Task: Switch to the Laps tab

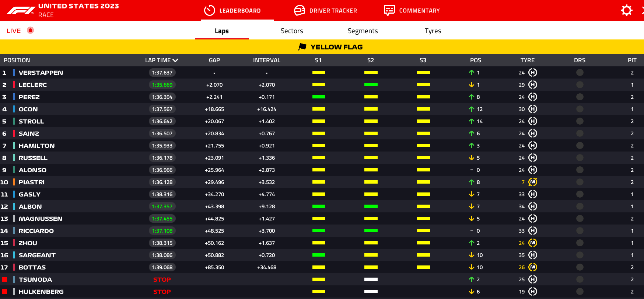Action: (222, 31)
